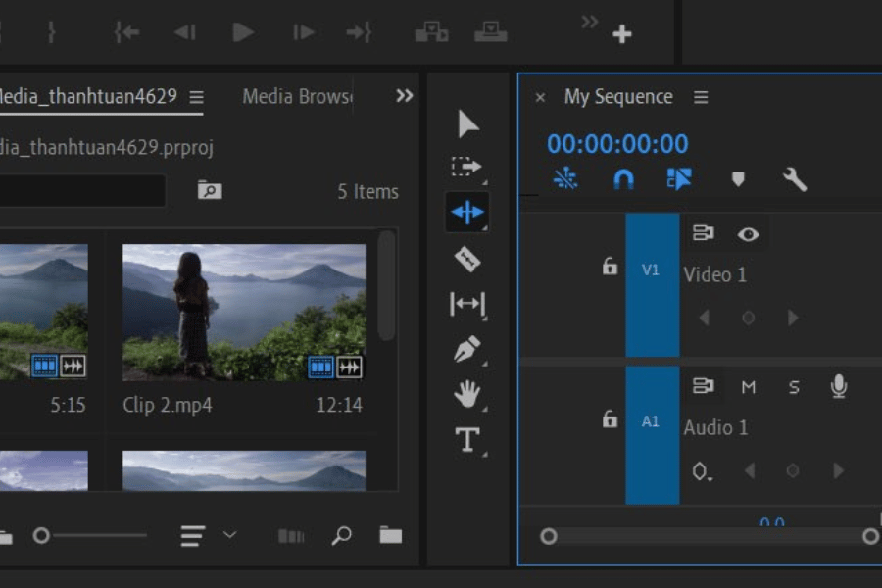
Task: Open My Sequence panel menu
Action: 701,97
